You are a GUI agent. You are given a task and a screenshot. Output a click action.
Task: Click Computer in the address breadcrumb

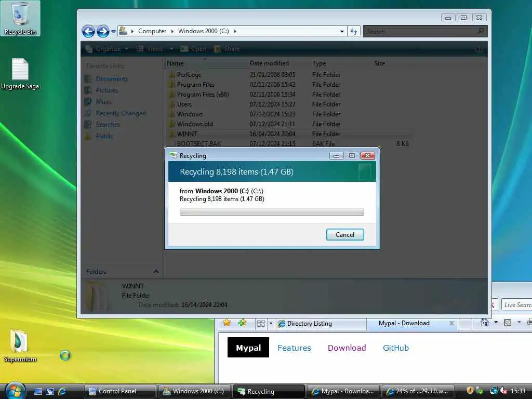coord(152,31)
